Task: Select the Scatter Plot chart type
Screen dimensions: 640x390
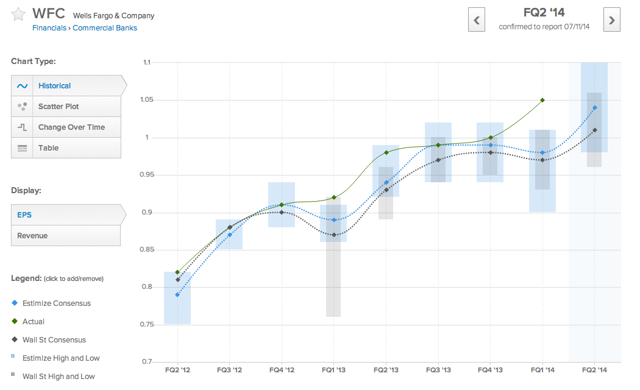Action: pyautogui.click(x=66, y=106)
